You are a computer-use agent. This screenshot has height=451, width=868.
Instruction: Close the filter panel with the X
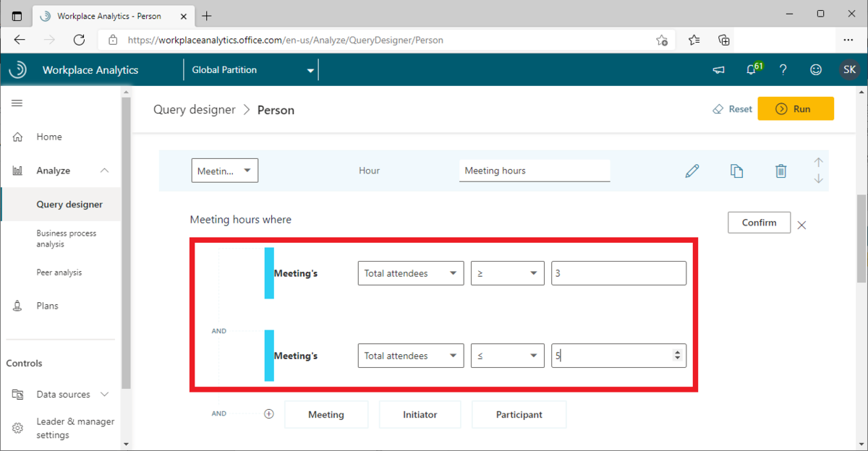pyautogui.click(x=801, y=225)
